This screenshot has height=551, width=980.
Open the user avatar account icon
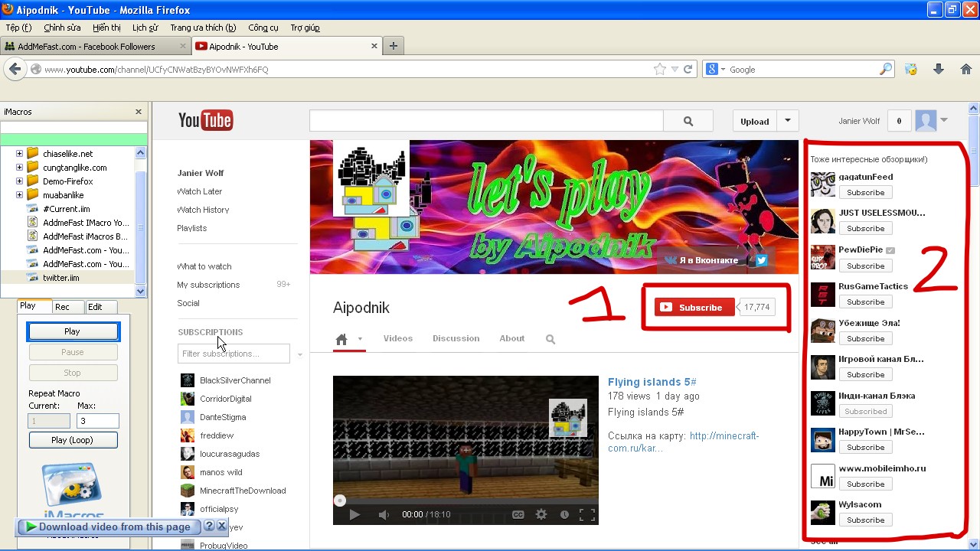(x=926, y=121)
